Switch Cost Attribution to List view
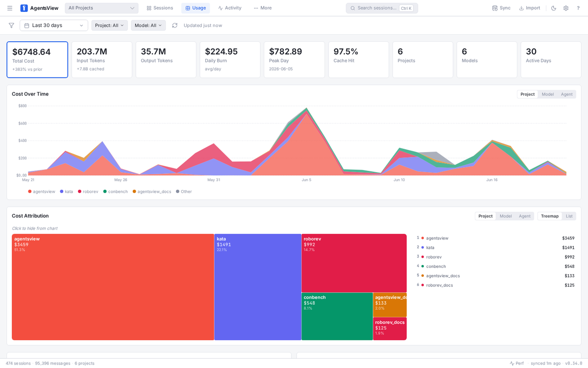Image resolution: width=588 pixels, height=368 pixels. (569, 216)
